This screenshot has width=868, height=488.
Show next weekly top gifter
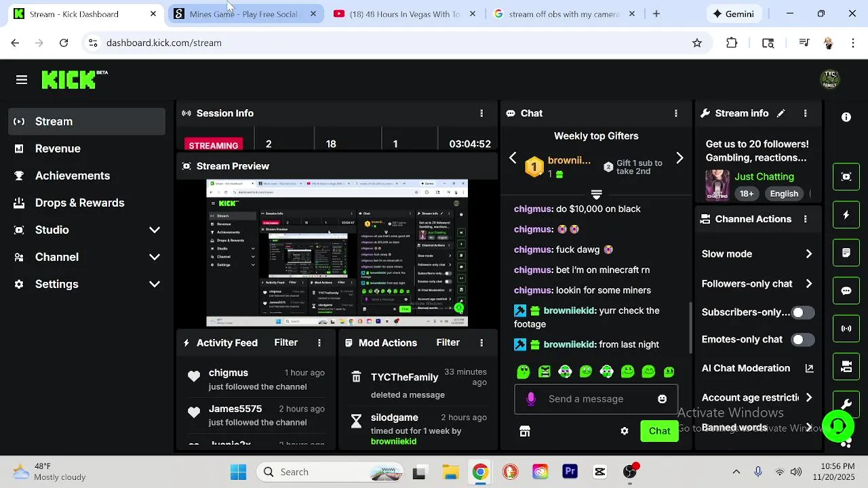(x=679, y=158)
